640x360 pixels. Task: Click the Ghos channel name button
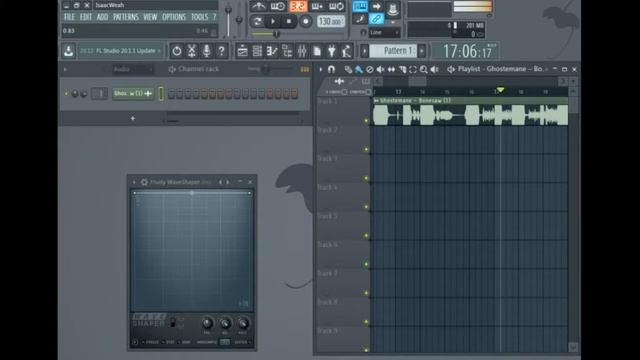click(133, 93)
